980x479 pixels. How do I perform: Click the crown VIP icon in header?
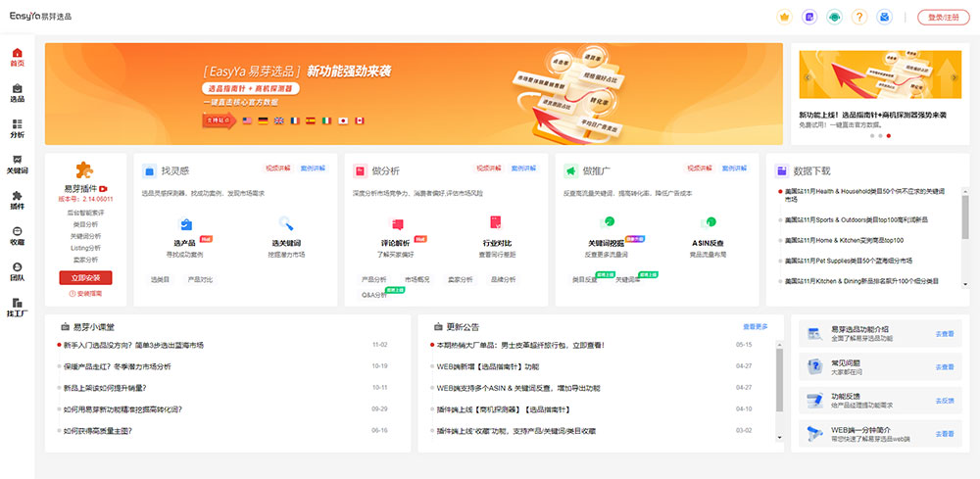coord(784,17)
